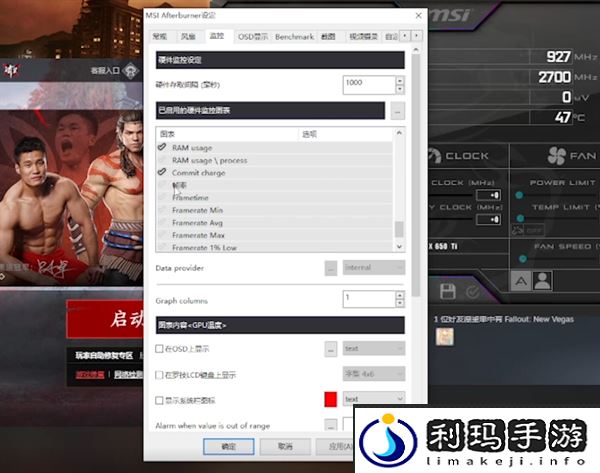The height and width of the screenshot is (473, 600).
Task: Toggle the Commit charge graph checkmark
Action: 162,173
